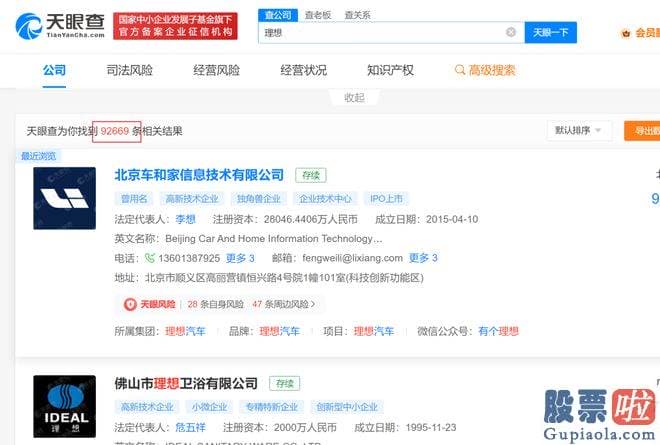Click the 创新型中小企业 tag
Screen dimensions: 660x445
click(x=347, y=407)
